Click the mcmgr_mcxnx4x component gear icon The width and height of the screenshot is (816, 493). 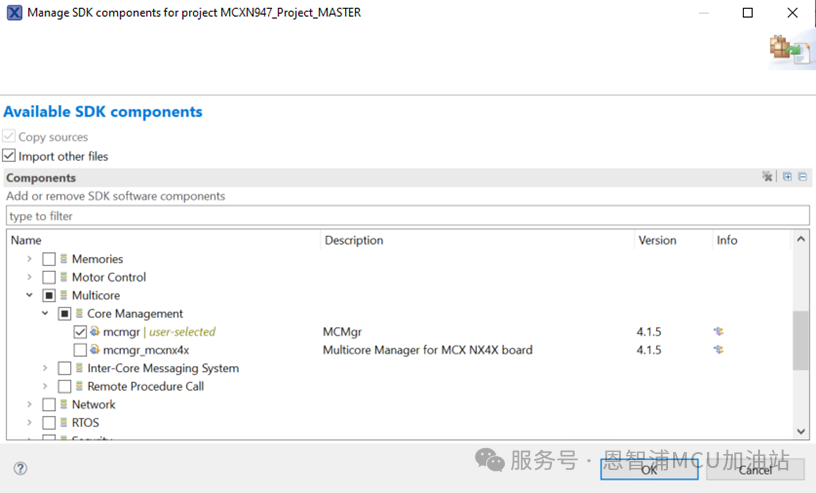point(95,349)
